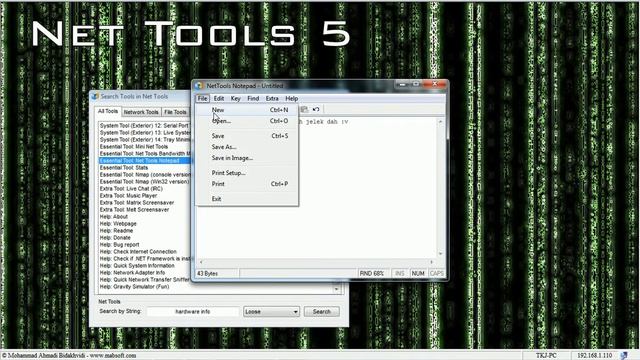Click the undo icon in Notepad toolbar
The image size is (640, 360).
pyautogui.click(x=316, y=109)
